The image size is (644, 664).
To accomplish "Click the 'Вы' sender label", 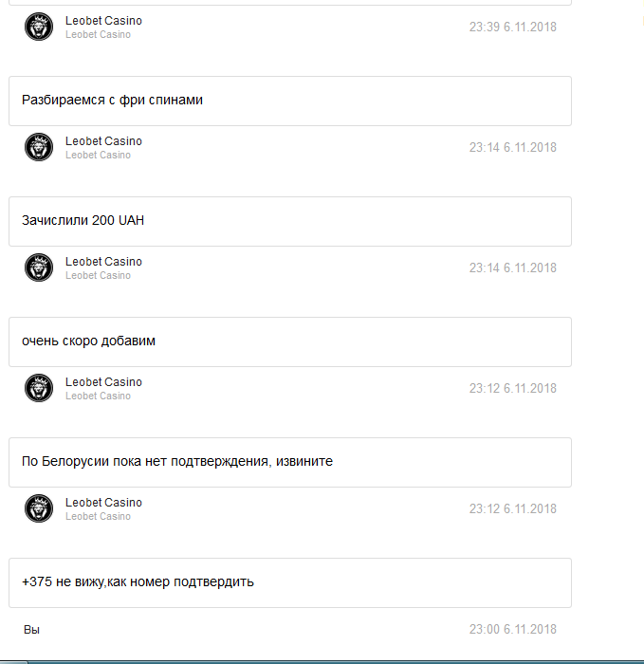I will click(x=32, y=630).
